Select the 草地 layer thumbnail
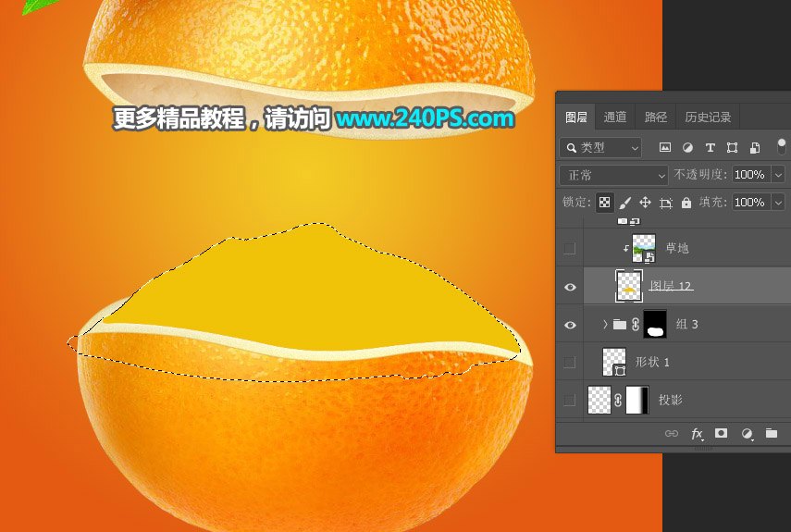Image resolution: width=791 pixels, height=532 pixels. (644, 248)
